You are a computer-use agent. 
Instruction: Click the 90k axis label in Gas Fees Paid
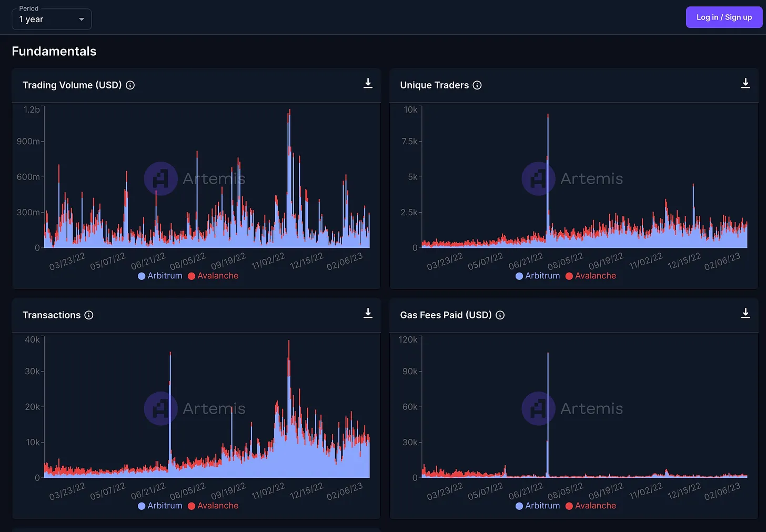click(410, 372)
